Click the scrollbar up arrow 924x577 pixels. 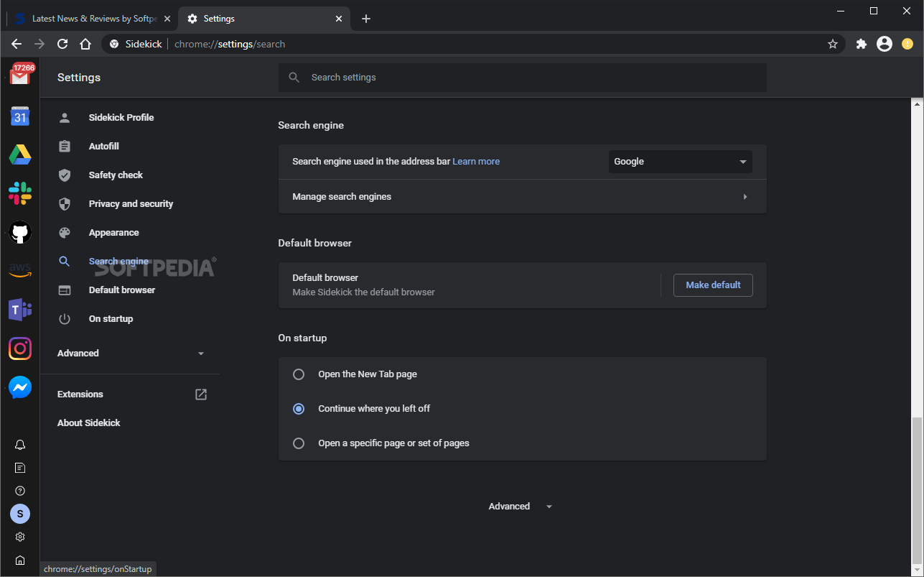(918, 104)
